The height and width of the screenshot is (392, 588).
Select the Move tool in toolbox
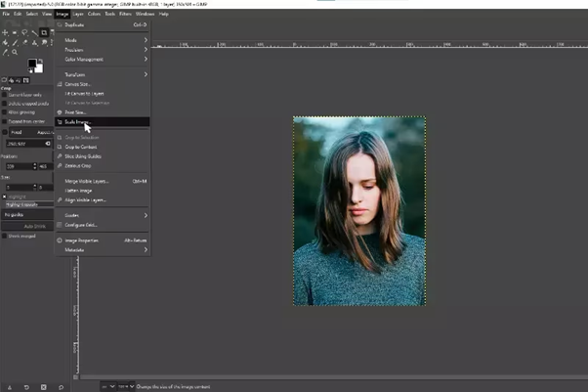[5, 32]
